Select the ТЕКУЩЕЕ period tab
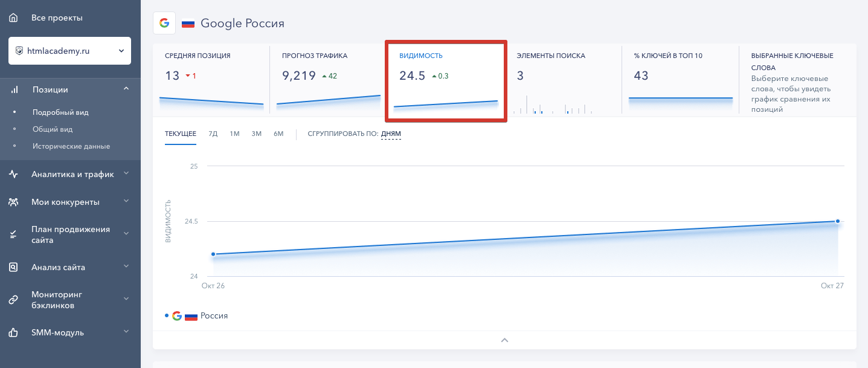868x368 pixels. coord(181,134)
